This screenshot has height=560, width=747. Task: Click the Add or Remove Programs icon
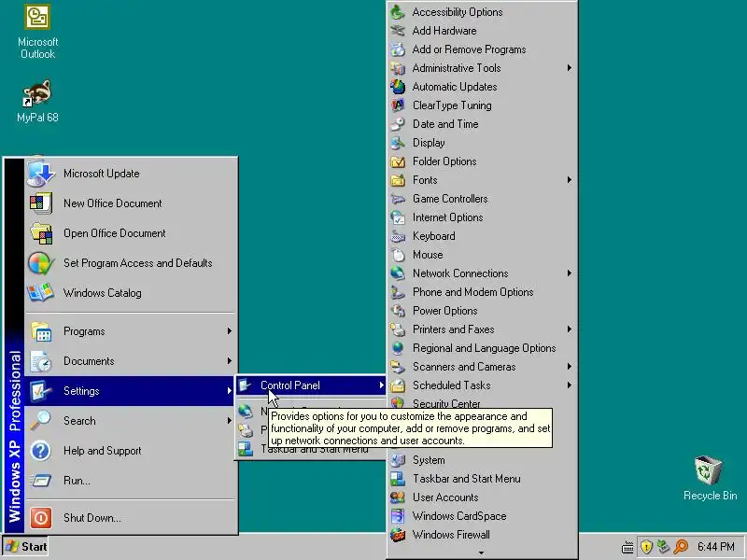point(398,49)
